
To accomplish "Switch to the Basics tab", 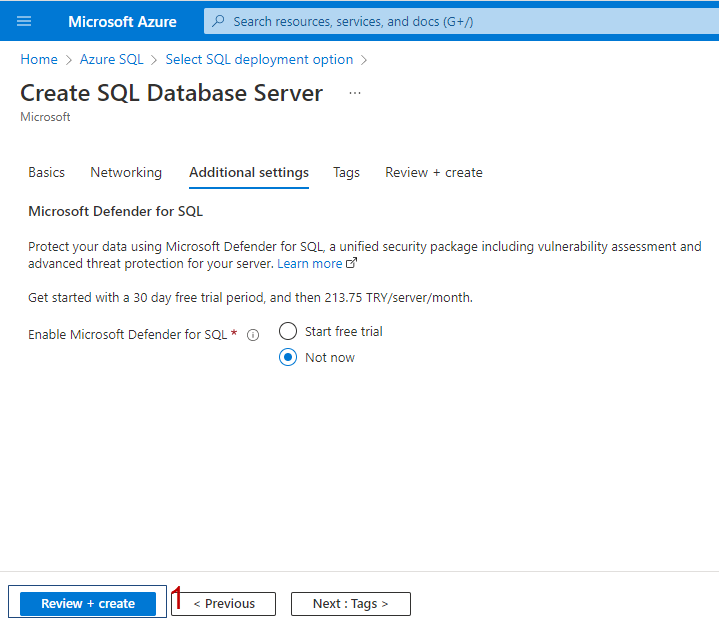I will point(46,172).
